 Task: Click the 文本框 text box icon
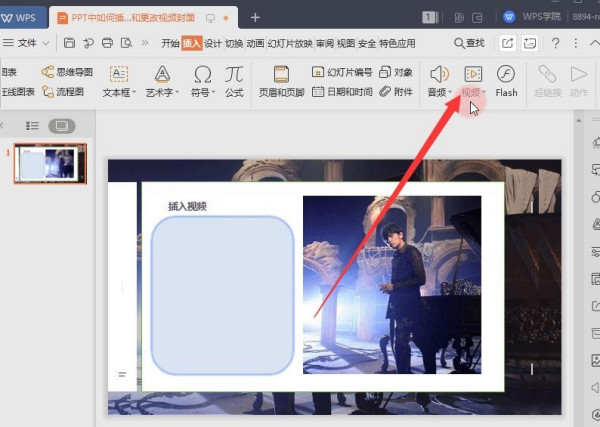119,74
